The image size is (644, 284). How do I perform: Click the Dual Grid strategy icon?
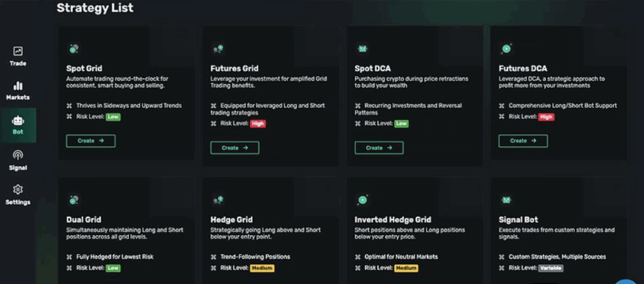(x=74, y=200)
